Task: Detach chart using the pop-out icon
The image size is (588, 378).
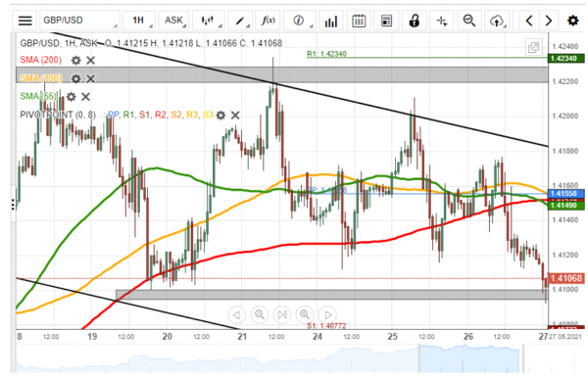Action: (x=533, y=48)
